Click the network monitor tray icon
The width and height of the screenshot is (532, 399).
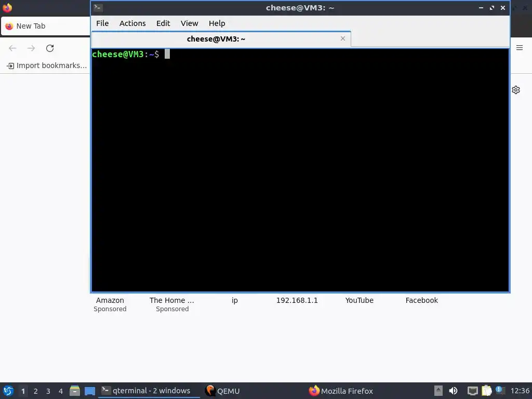click(x=472, y=391)
